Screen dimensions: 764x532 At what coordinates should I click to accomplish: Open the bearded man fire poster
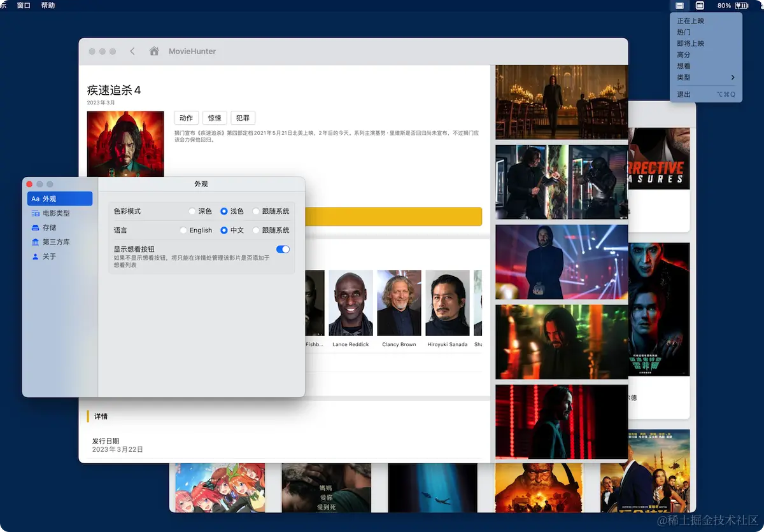point(539,487)
